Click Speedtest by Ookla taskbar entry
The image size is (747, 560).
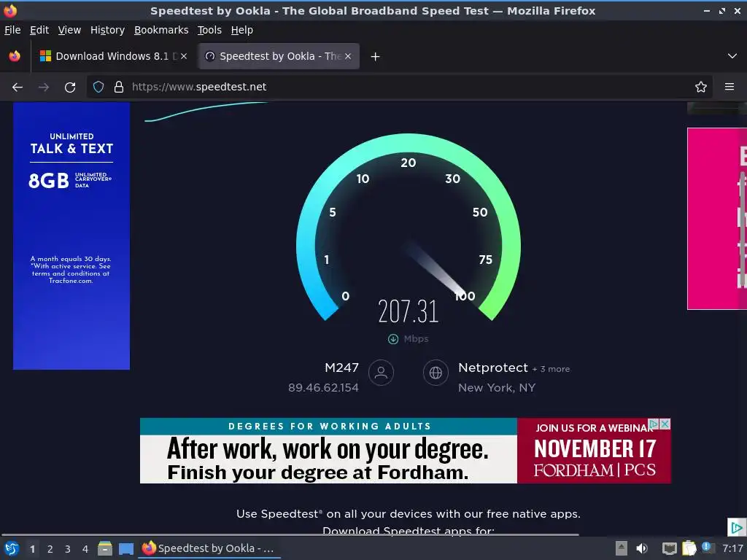click(209, 548)
